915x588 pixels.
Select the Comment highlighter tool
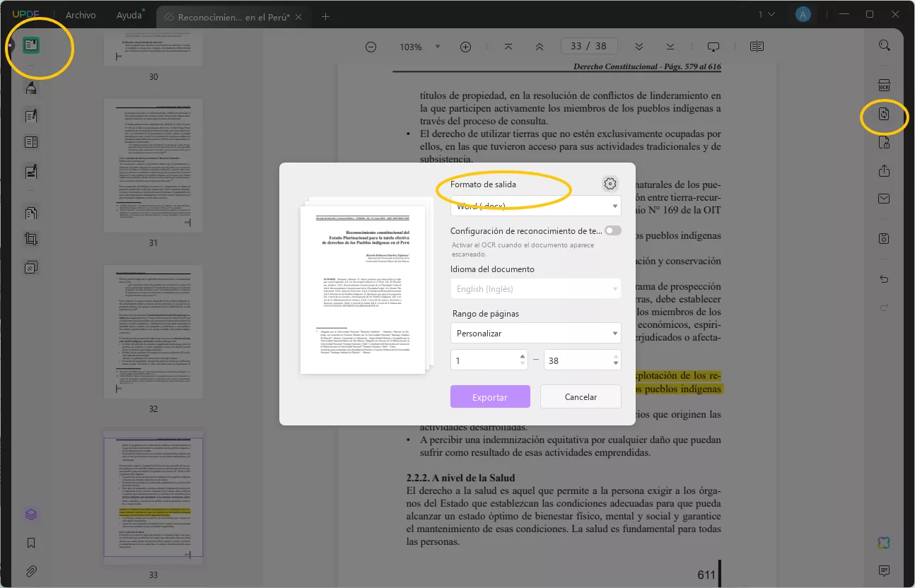(x=31, y=88)
